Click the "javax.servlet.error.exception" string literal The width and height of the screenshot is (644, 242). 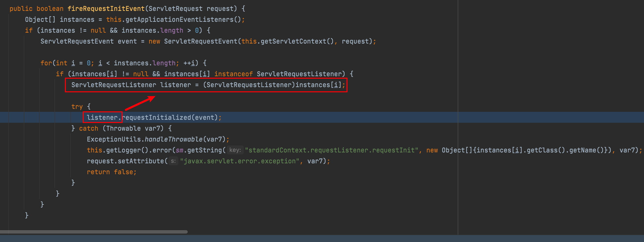[240, 161]
